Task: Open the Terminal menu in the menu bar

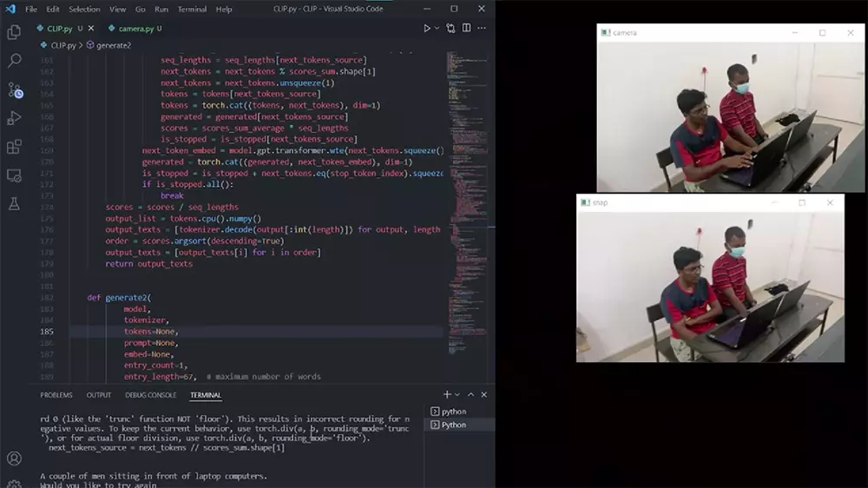Action: [193, 9]
